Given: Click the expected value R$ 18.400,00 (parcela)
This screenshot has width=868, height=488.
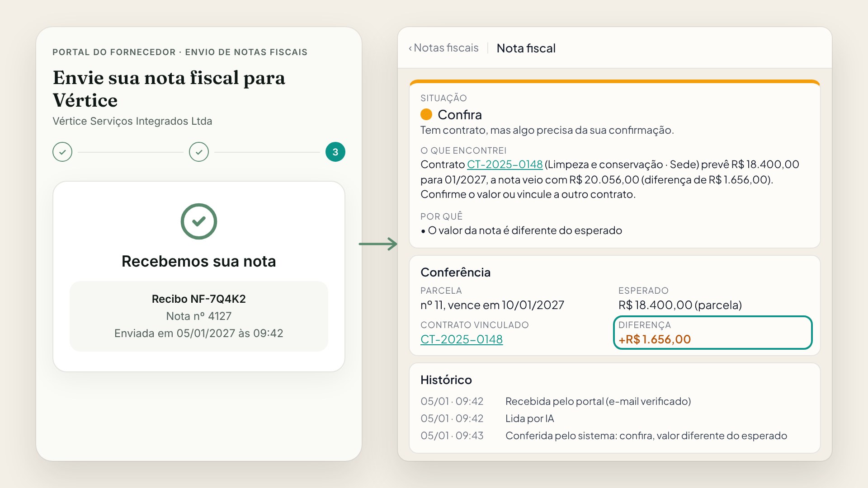Looking at the screenshot, I should [680, 305].
